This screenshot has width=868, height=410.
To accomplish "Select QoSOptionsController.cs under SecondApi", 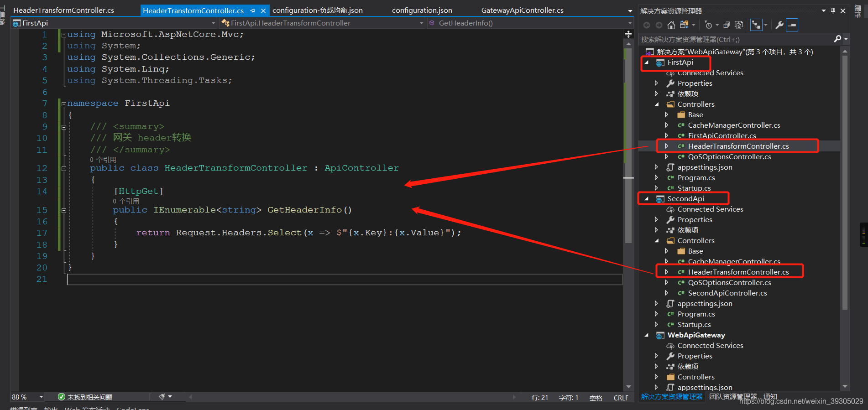I will (729, 283).
